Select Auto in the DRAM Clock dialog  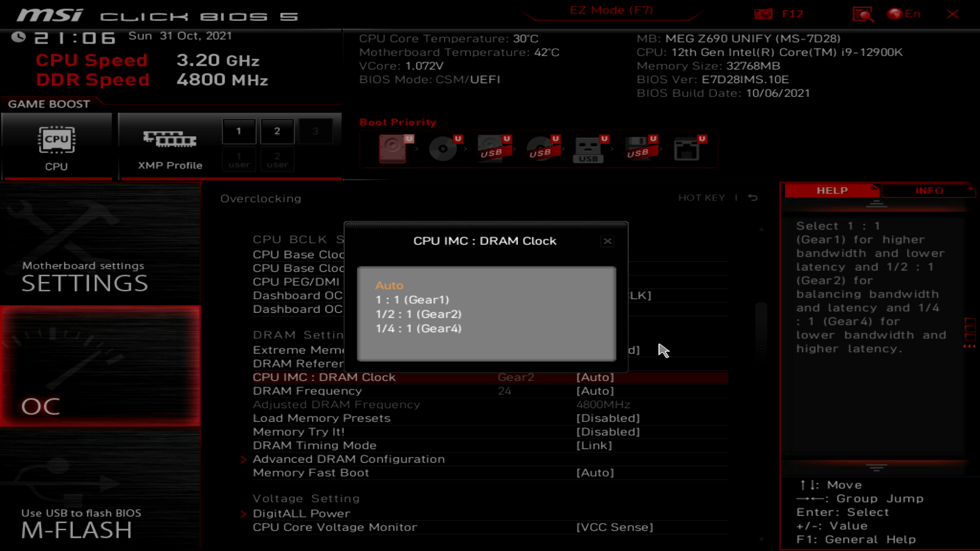coord(389,285)
